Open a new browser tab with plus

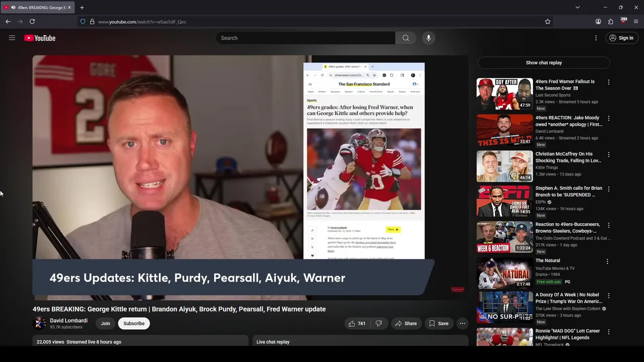click(x=82, y=8)
